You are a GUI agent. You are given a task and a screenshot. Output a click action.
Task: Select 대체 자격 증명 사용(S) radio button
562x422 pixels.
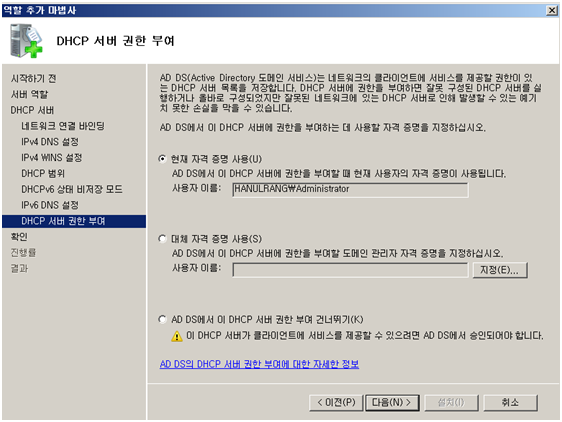coord(163,238)
